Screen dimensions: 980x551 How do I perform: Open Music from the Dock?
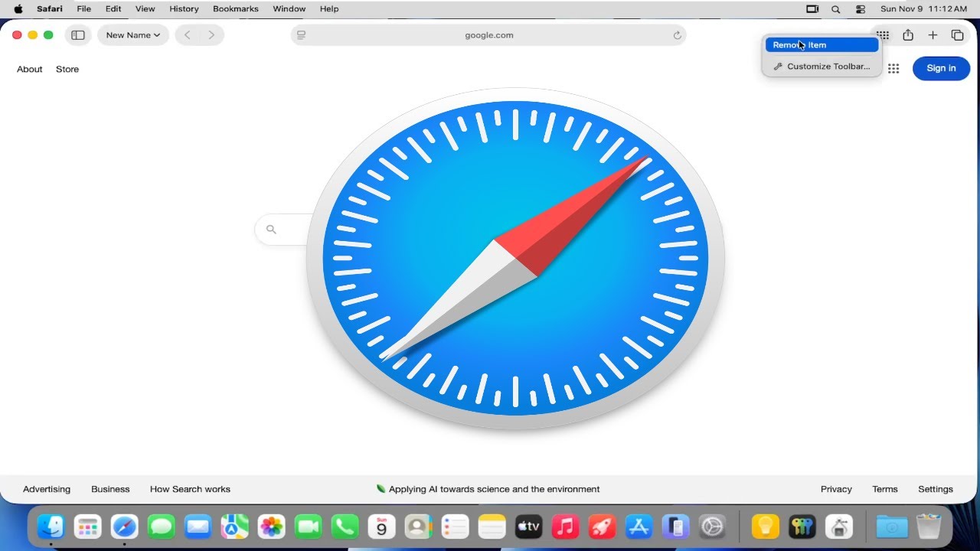566,527
